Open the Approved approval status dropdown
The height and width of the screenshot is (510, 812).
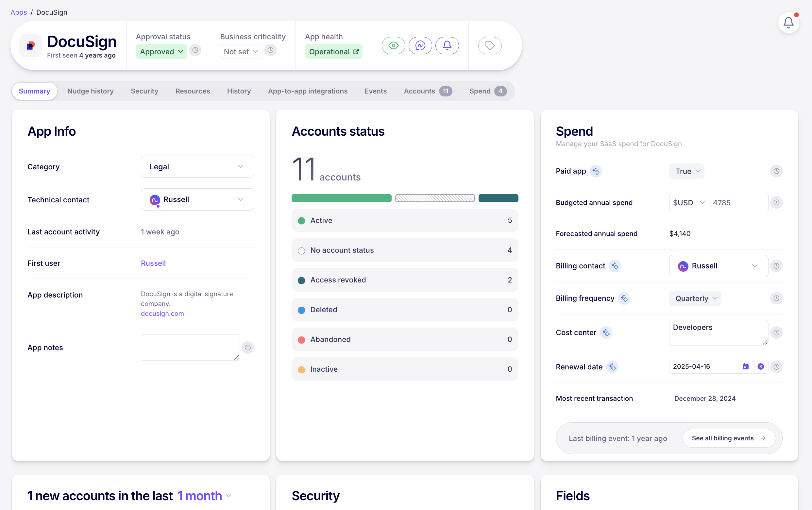[161, 51]
